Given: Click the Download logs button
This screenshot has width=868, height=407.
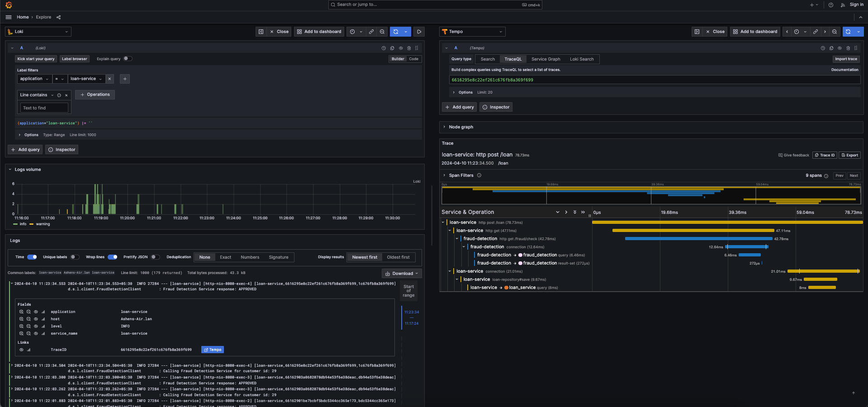Looking at the screenshot, I should (x=402, y=274).
